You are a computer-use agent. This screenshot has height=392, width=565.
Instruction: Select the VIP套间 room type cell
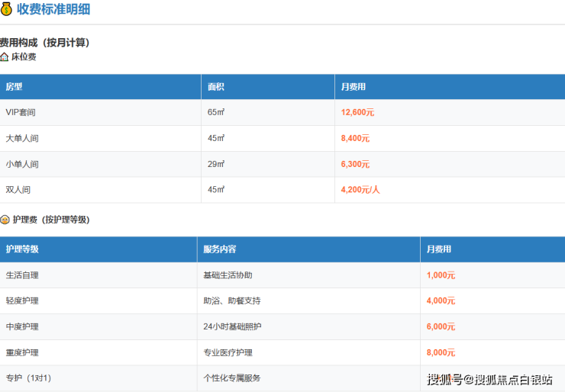[21, 113]
